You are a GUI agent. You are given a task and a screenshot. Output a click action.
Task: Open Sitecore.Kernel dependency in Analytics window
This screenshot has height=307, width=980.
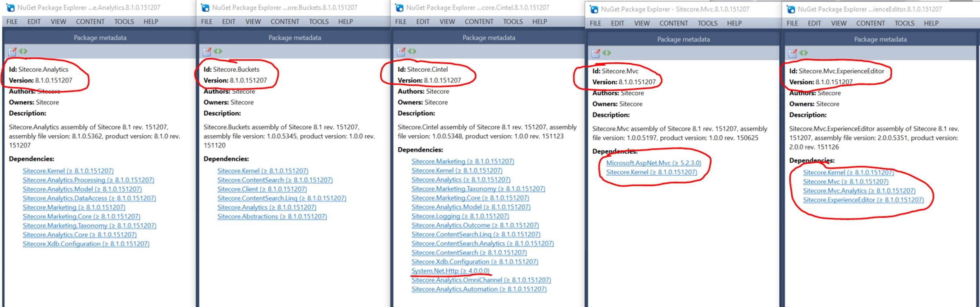pos(68,171)
